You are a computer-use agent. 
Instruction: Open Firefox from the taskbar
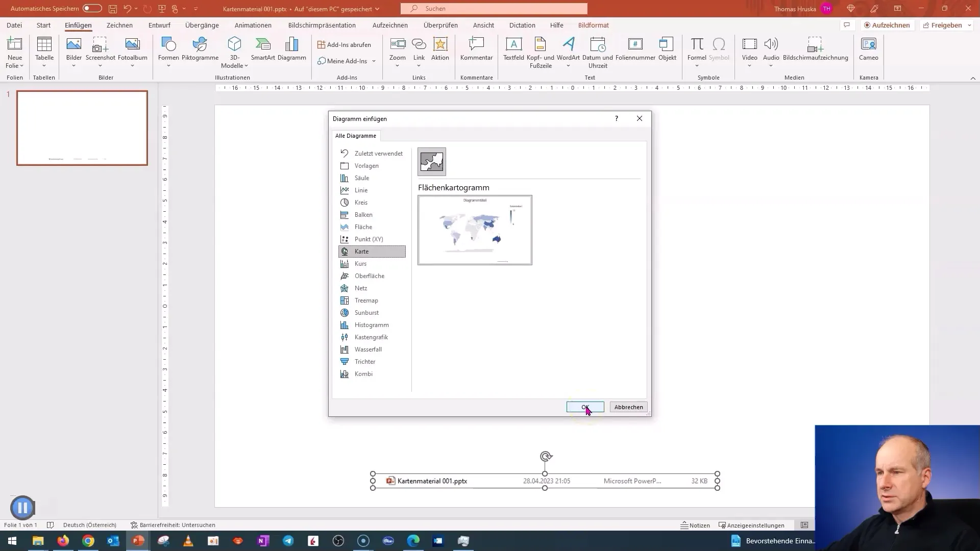(63, 541)
